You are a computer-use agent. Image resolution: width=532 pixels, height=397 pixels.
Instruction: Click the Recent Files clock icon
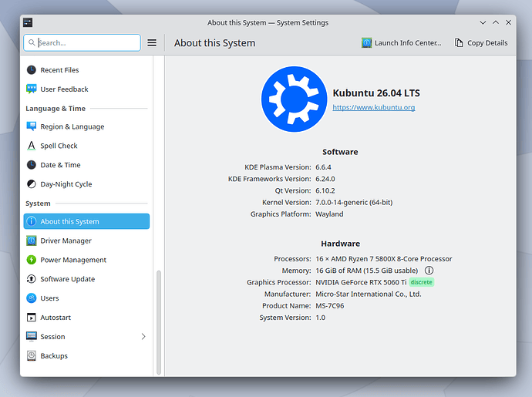coord(31,70)
